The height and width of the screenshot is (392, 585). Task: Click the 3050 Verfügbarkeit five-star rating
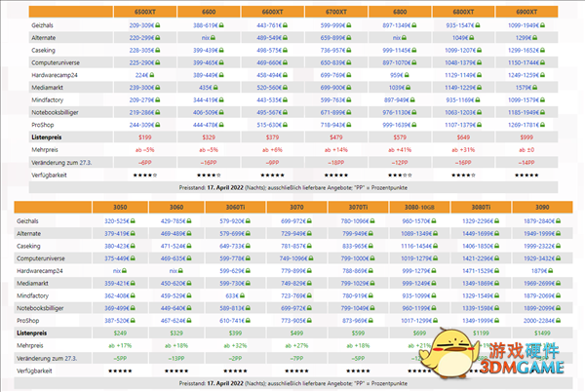point(120,371)
